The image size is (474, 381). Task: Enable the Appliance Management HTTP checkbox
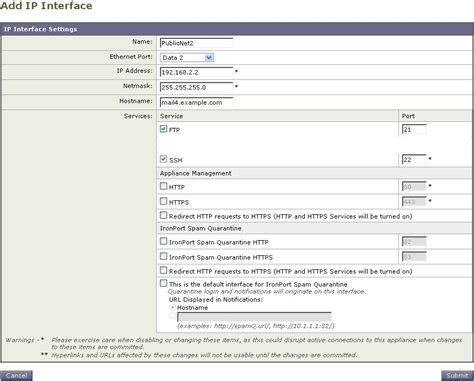click(163, 186)
